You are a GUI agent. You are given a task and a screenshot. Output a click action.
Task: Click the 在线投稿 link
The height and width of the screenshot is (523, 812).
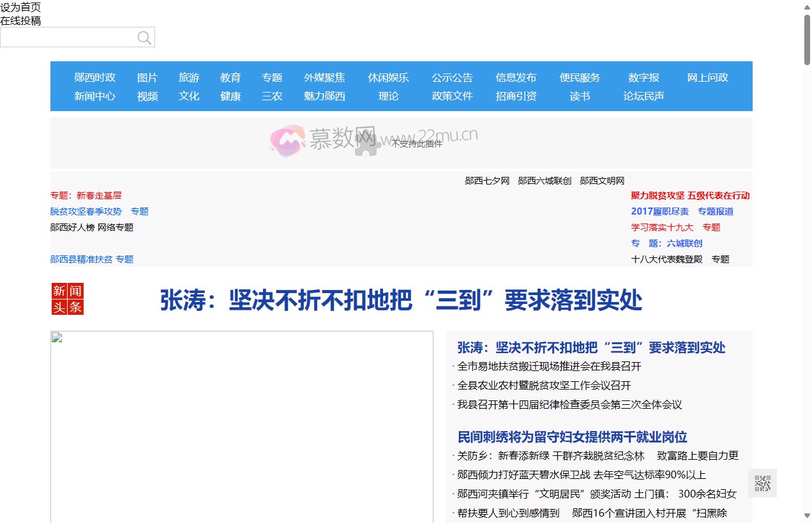pos(20,20)
